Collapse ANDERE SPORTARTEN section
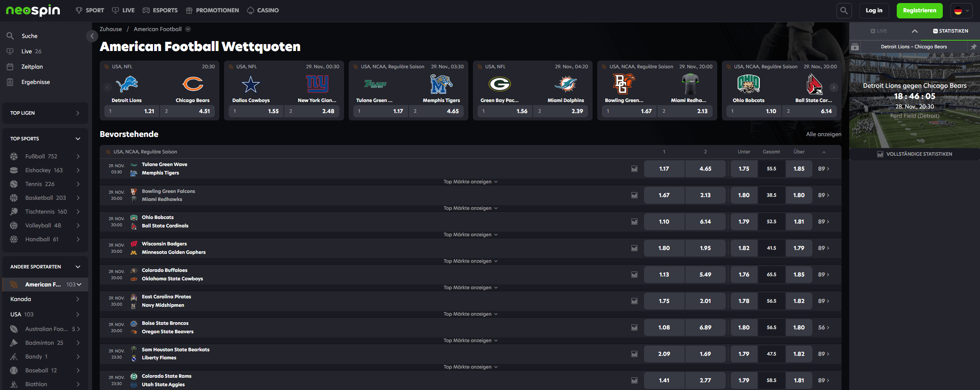The height and width of the screenshot is (390, 980). tap(45, 267)
